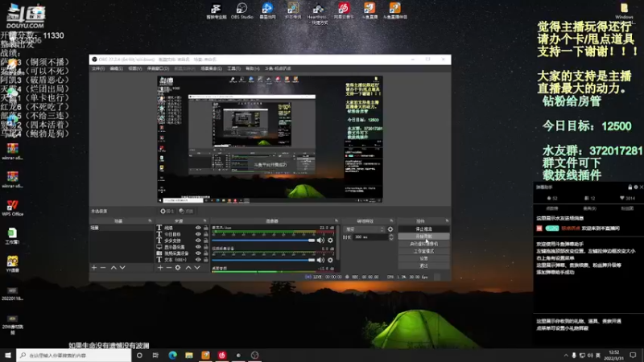Image resolution: width=644 pixels, height=362 pixels.
Task: Open source Filters button above docks
Action: (x=187, y=212)
